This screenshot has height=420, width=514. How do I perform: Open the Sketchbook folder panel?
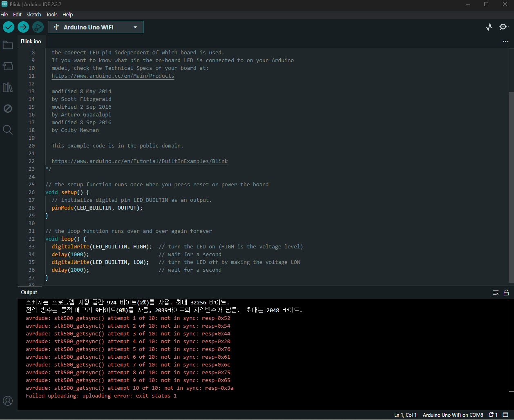(x=8, y=45)
